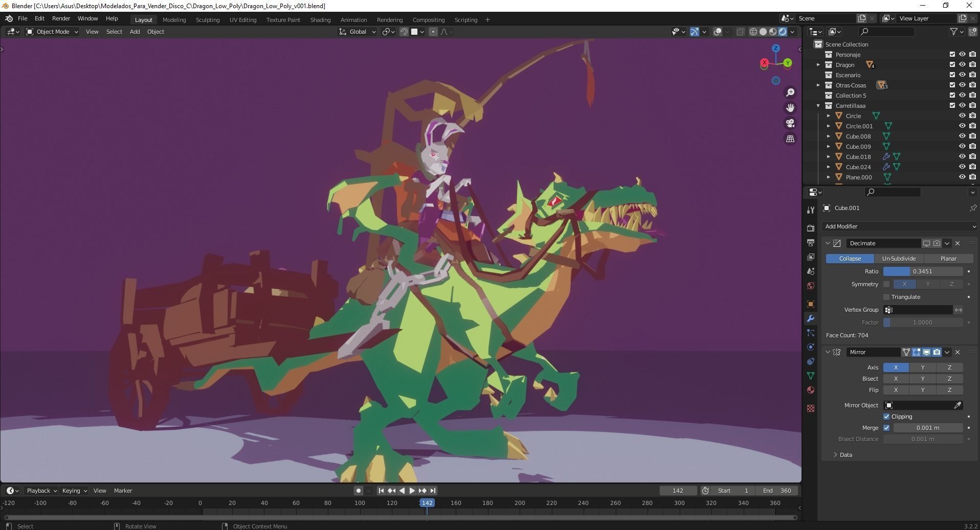Open the Material properties tab
Screen dimensions: 980x530
click(811, 390)
